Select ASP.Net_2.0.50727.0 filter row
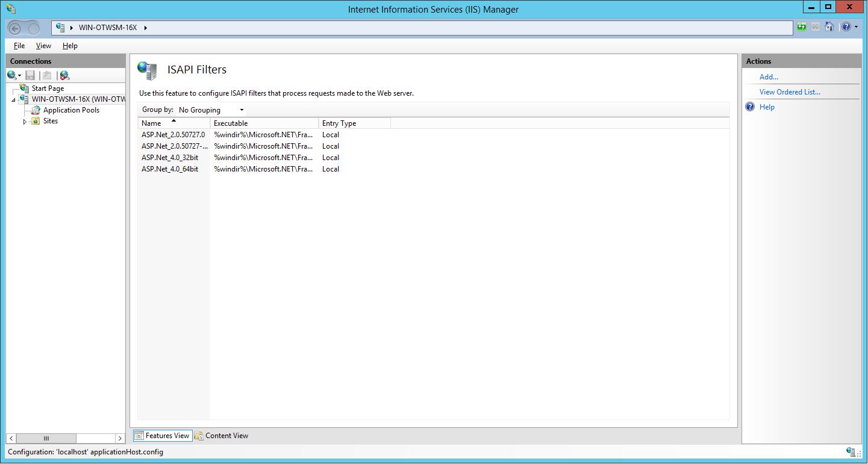Viewport: 868px width, 464px height. (433, 135)
